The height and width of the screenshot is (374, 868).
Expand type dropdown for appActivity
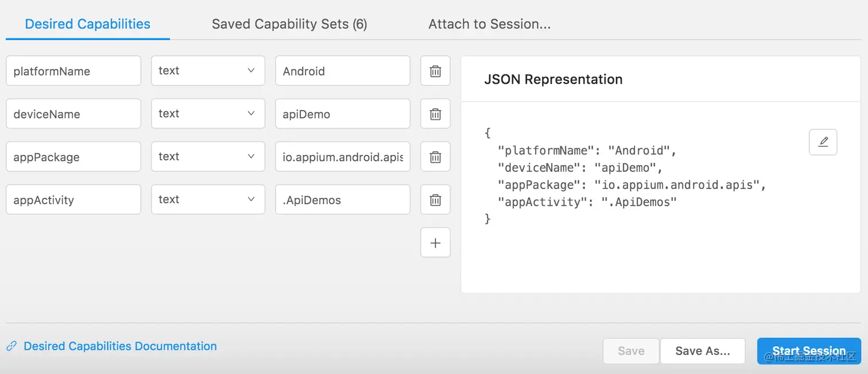[208, 200]
